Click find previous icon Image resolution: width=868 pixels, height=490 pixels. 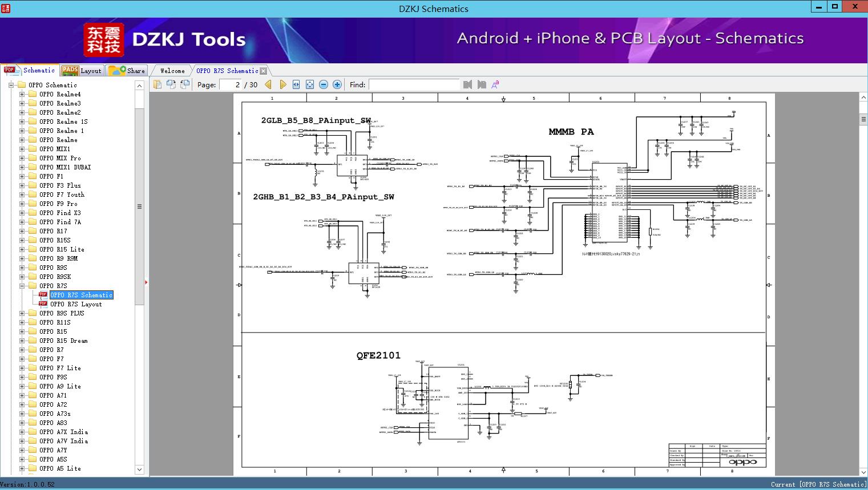click(468, 84)
